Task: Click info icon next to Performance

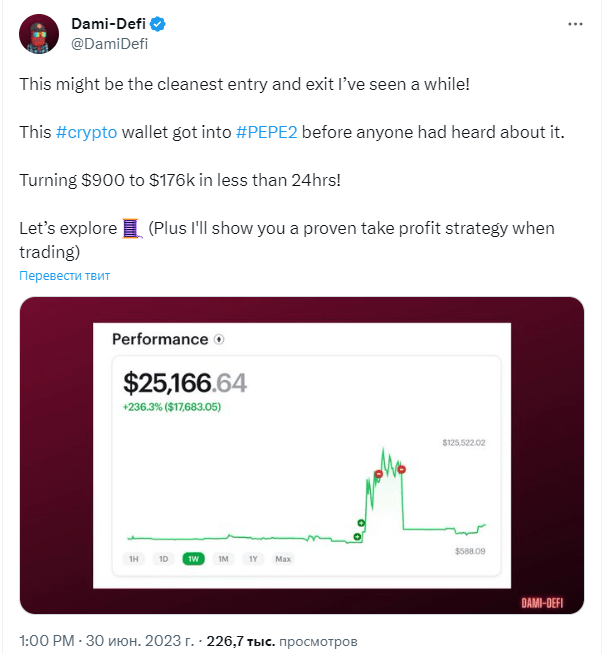Action: tap(219, 339)
